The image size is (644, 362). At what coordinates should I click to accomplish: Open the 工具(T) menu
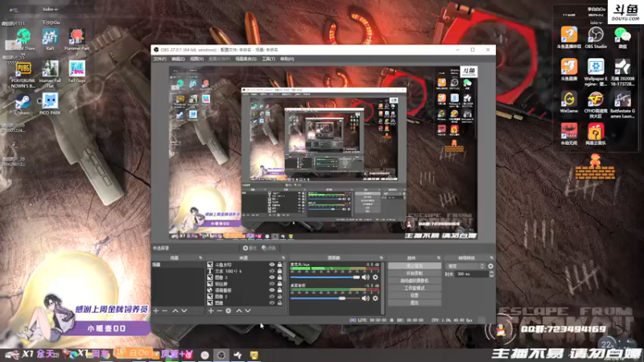click(x=269, y=59)
